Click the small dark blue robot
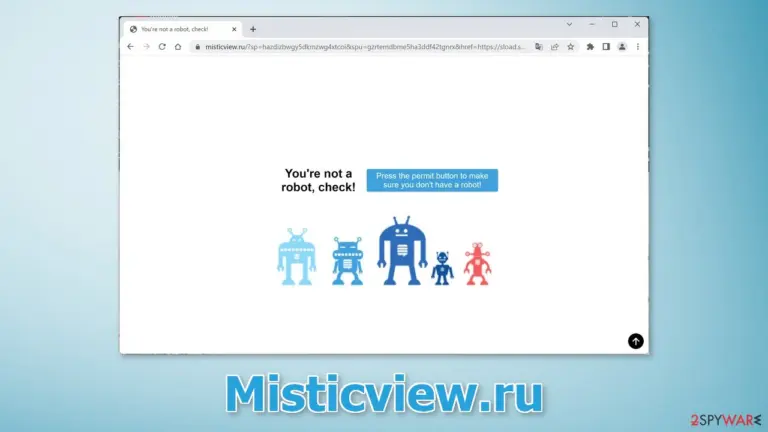This screenshot has width=768, height=432. [442, 267]
